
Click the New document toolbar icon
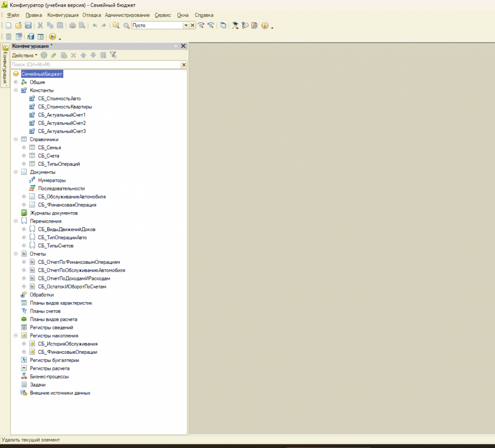pyautogui.click(x=9, y=26)
